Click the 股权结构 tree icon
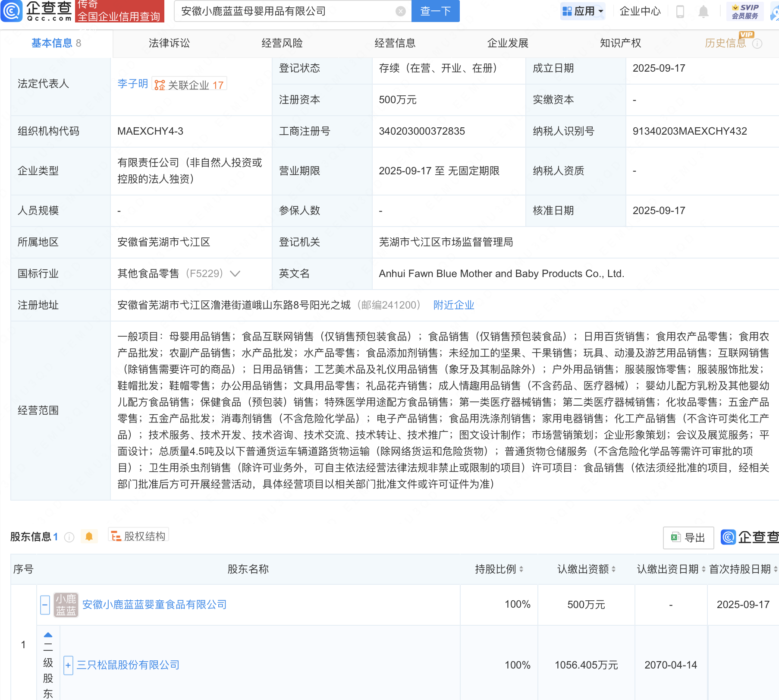Viewport: 779px width, 700px height. (x=116, y=536)
